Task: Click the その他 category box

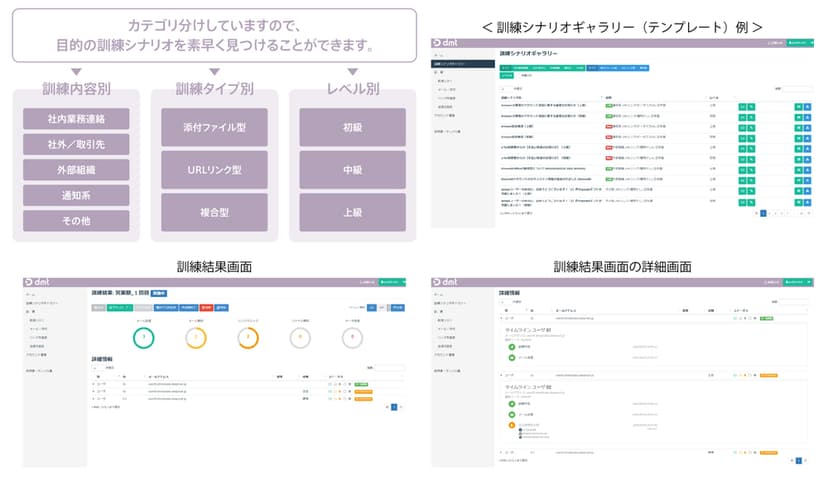Action: pos(76,221)
